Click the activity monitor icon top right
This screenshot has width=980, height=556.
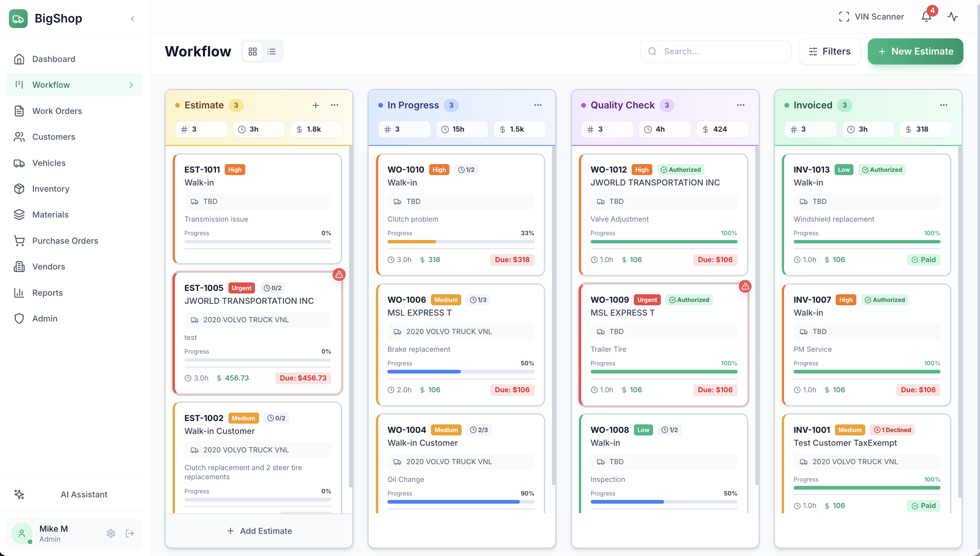[x=952, y=17]
